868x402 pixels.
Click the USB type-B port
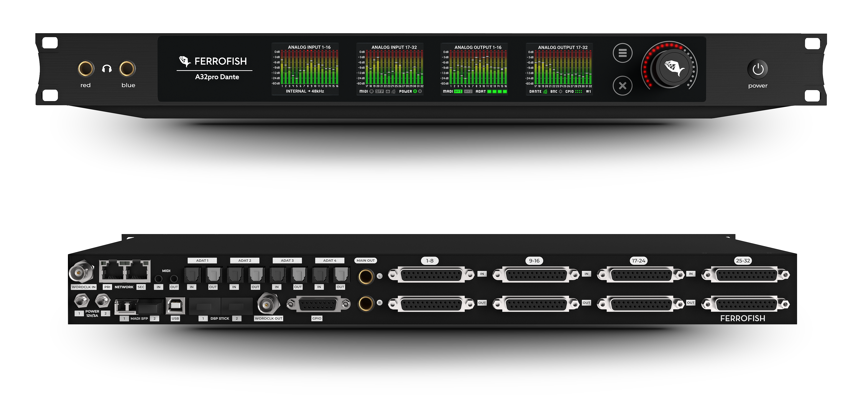(175, 306)
